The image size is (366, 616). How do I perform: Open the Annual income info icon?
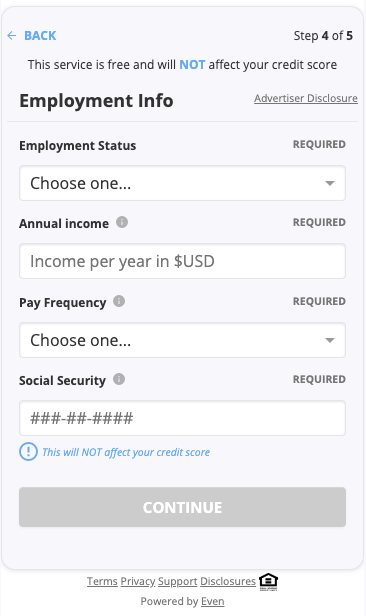point(122,222)
